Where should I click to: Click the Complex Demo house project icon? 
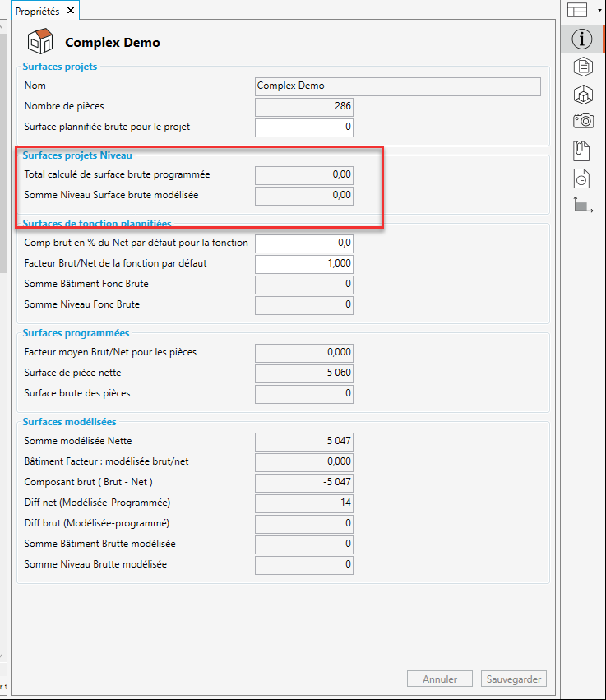pos(40,41)
